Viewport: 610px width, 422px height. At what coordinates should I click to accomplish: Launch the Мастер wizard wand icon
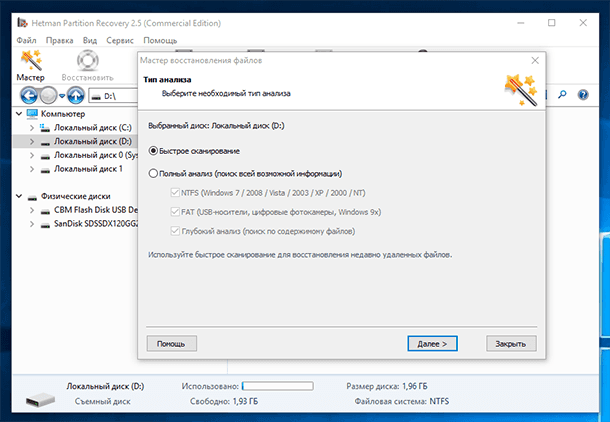31,61
